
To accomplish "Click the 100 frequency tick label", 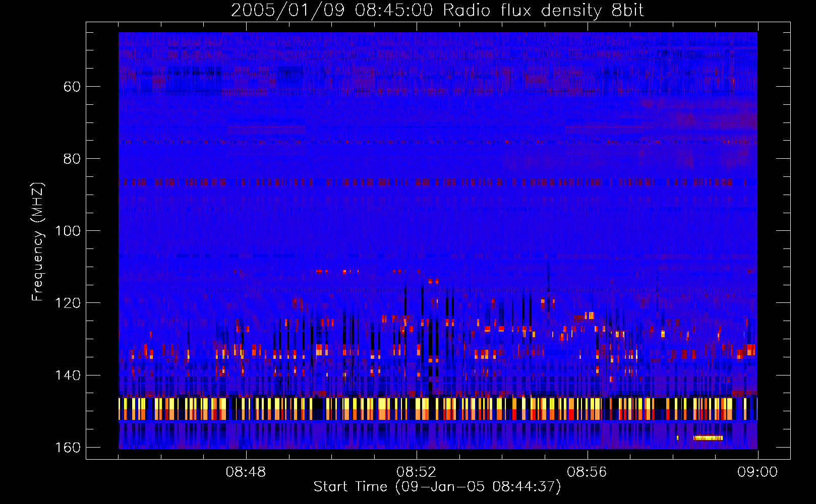I will coord(68,231).
